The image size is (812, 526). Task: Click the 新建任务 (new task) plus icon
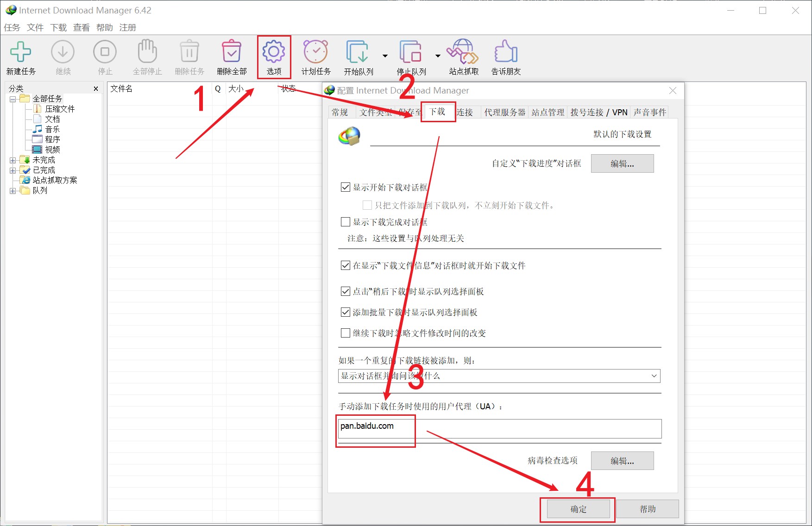[x=21, y=52]
